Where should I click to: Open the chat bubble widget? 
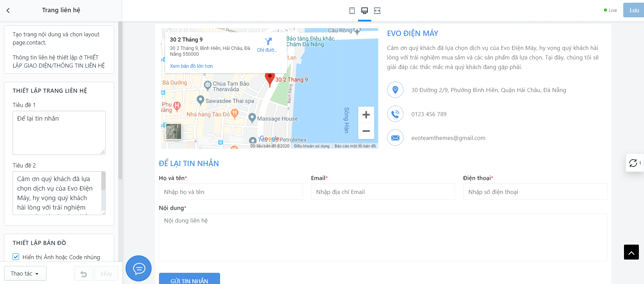[x=139, y=268]
